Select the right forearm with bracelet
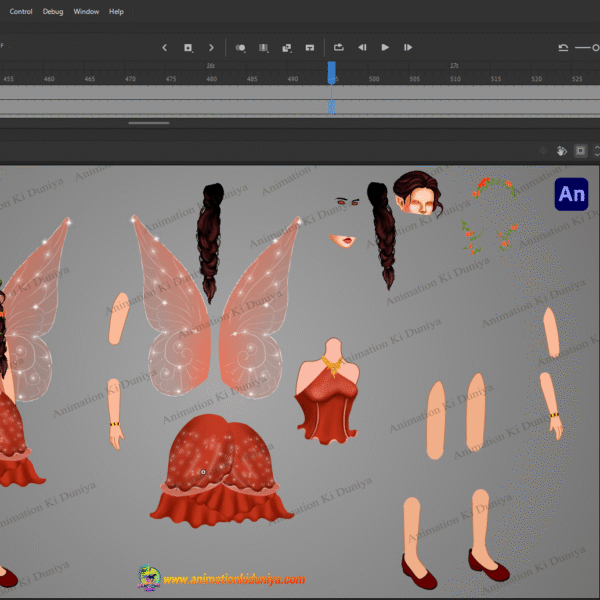Screen dimensions: 600x600 (x=551, y=406)
